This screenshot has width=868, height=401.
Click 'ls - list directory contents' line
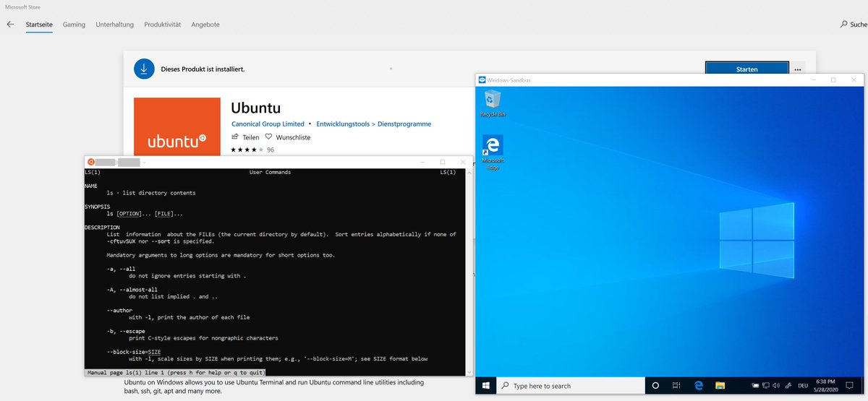[151, 193]
